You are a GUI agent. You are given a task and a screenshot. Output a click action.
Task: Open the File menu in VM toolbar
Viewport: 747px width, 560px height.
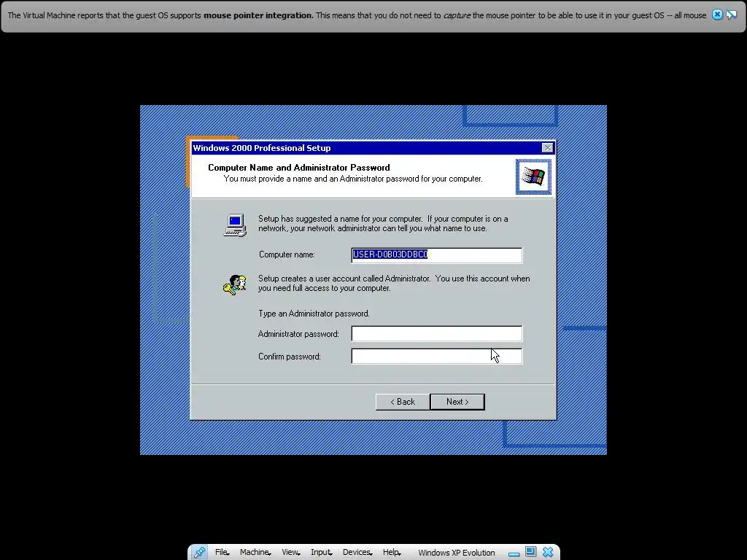coord(222,552)
